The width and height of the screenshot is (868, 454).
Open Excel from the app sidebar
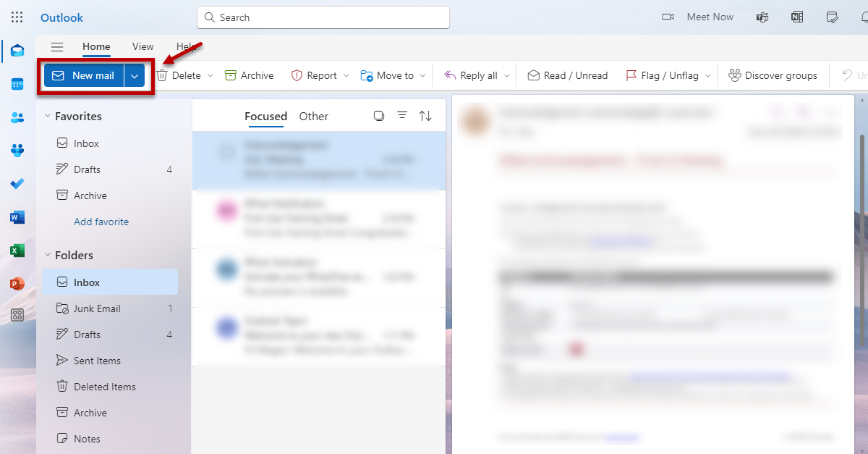[x=17, y=251]
